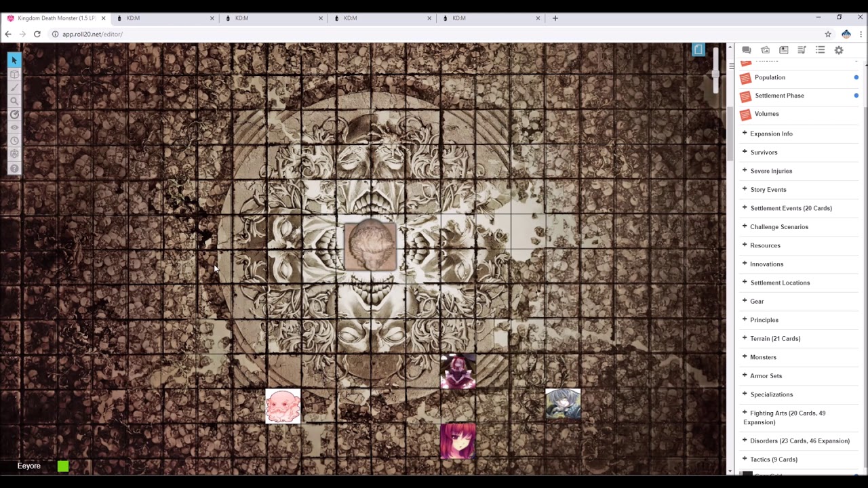Open a new browser tab
Image resolution: width=868 pixels, height=488 pixels.
[x=555, y=18]
